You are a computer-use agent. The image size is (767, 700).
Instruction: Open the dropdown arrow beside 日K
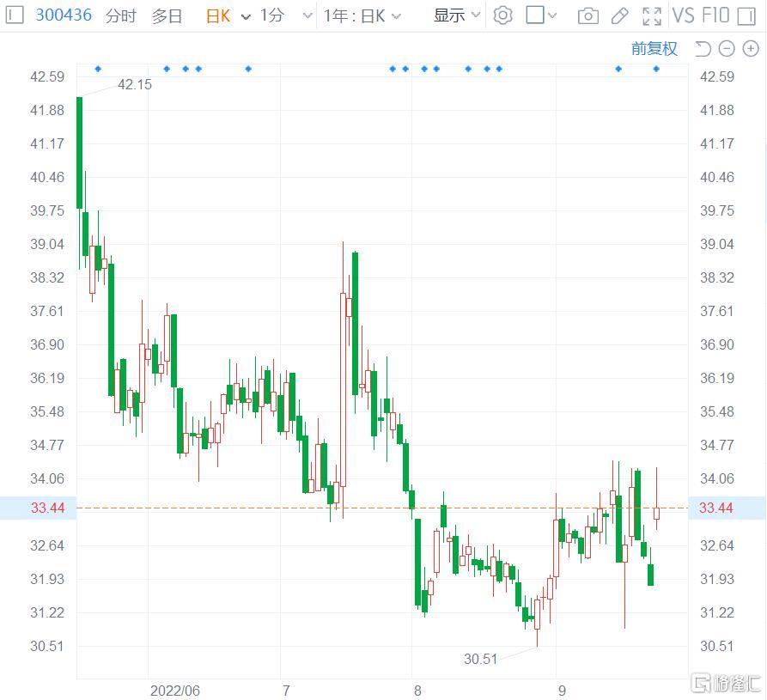click(246, 16)
